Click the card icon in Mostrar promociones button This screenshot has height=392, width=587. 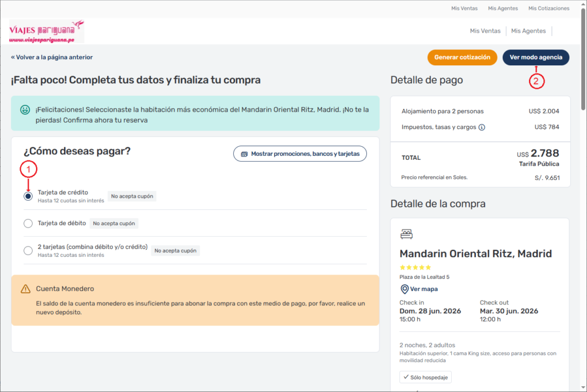pos(244,154)
